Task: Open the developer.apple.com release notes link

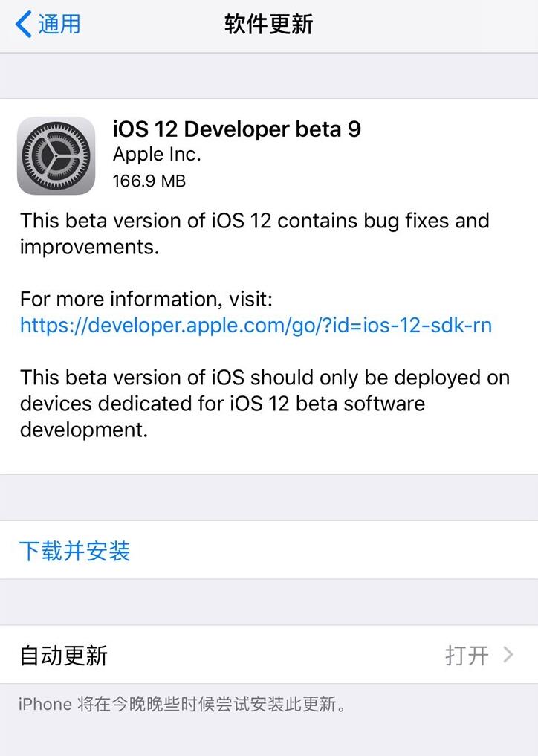Action: [x=256, y=326]
